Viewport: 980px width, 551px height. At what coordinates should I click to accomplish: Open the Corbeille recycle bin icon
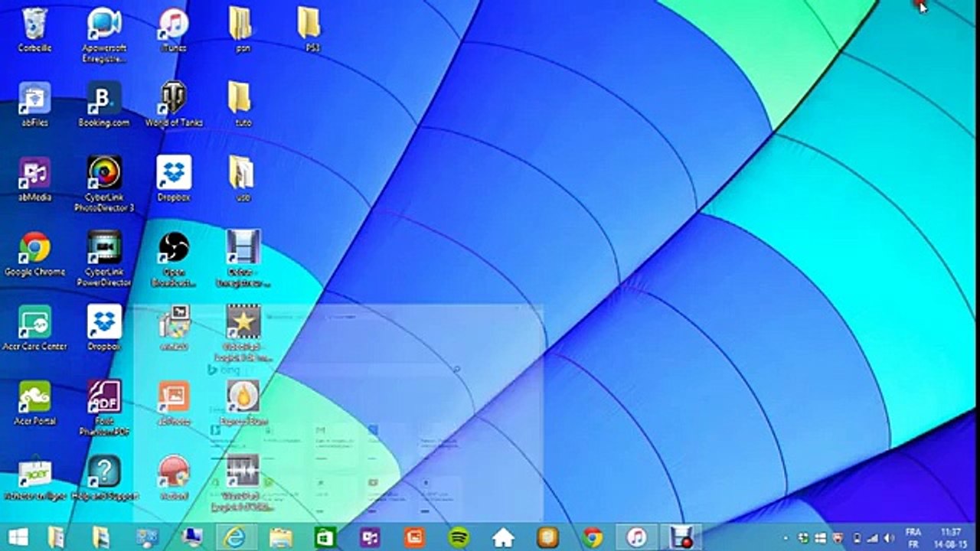34,29
